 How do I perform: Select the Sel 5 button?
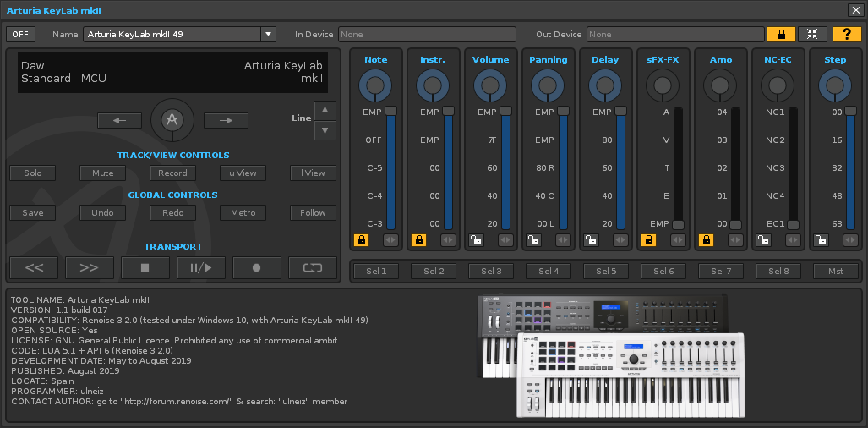point(606,272)
